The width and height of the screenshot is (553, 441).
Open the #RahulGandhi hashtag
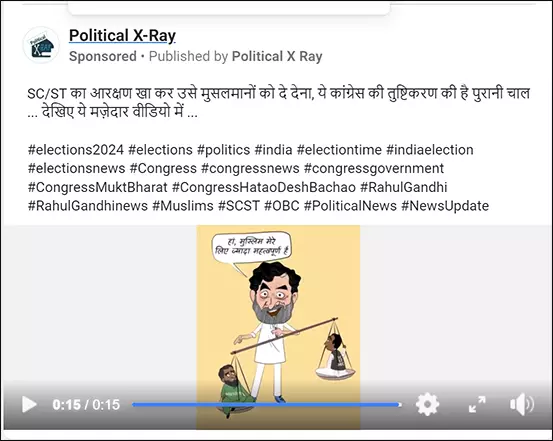click(403, 187)
